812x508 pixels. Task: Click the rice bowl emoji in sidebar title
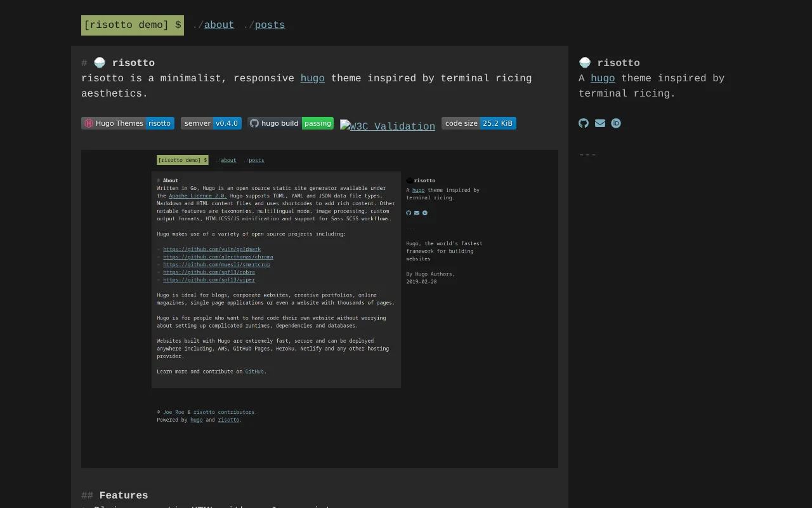tap(585, 63)
